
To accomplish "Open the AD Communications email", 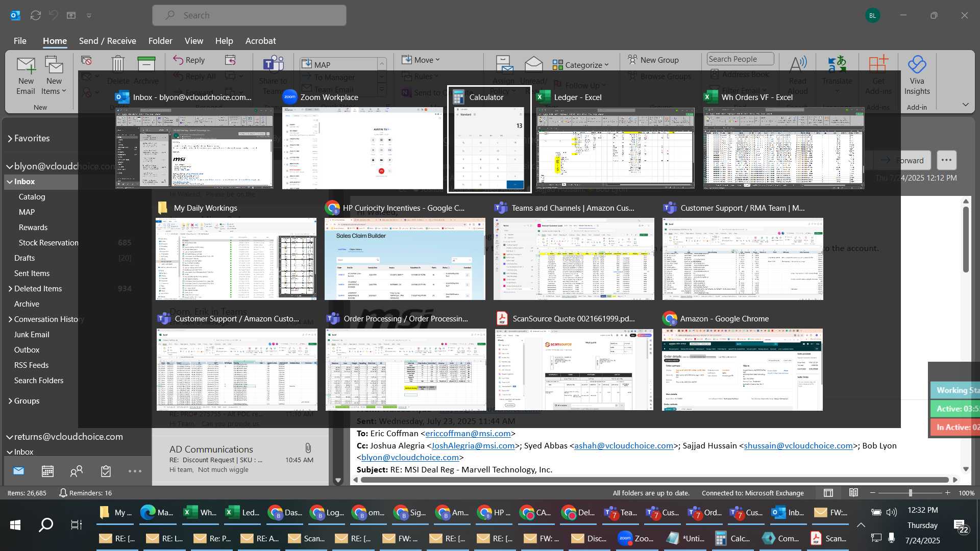I will click(x=241, y=459).
